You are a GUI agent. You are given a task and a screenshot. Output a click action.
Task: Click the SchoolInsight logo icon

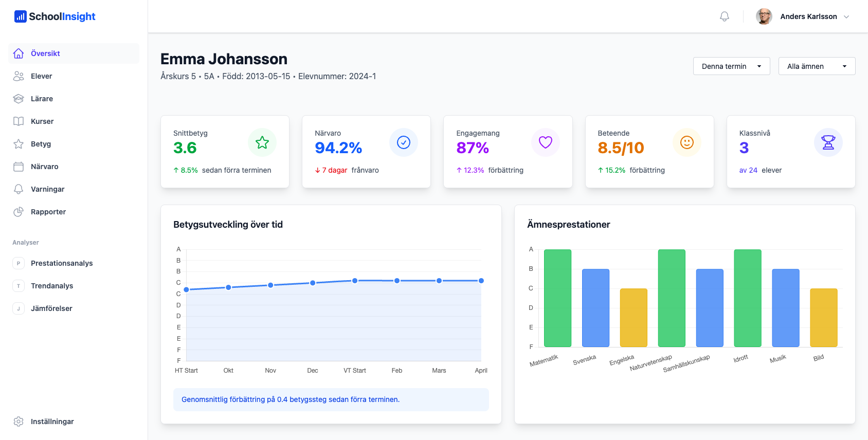click(20, 16)
